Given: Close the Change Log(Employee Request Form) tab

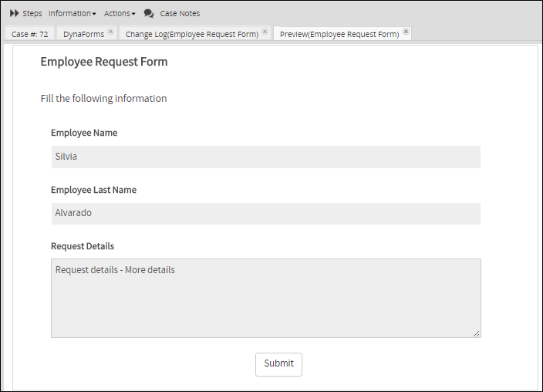Looking at the screenshot, I should click(x=265, y=32).
